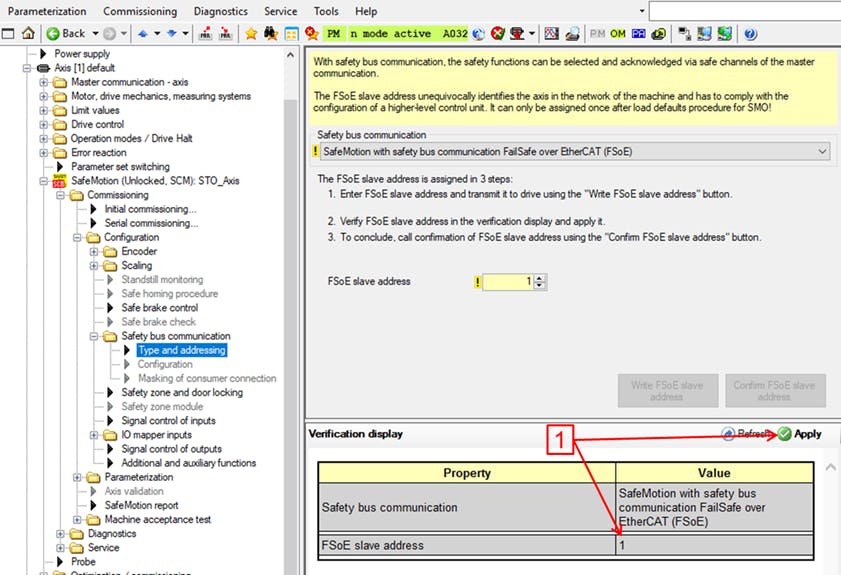Image resolution: width=841 pixels, height=575 pixels.
Task: Click the home icon in toolbar
Action: [x=28, y=33]
